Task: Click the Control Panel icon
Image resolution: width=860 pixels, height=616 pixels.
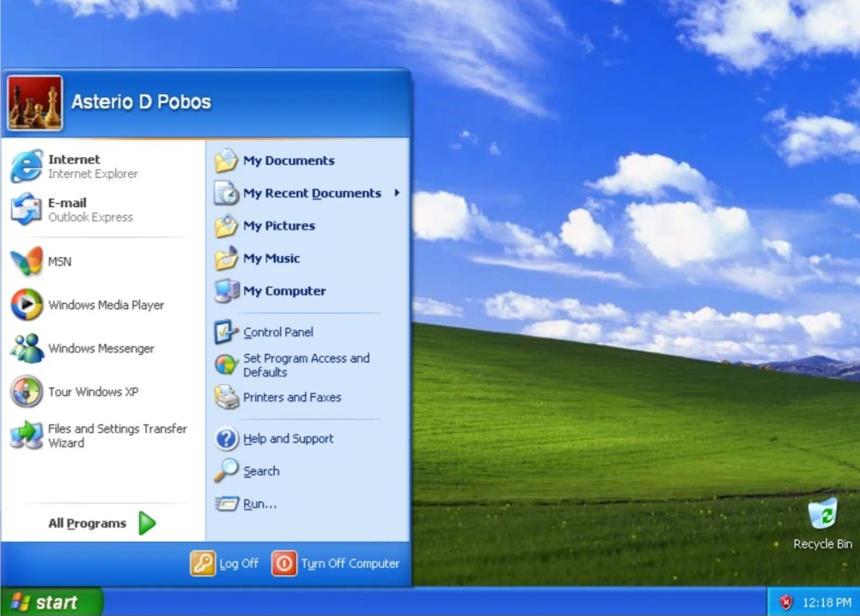Action: 226,332
